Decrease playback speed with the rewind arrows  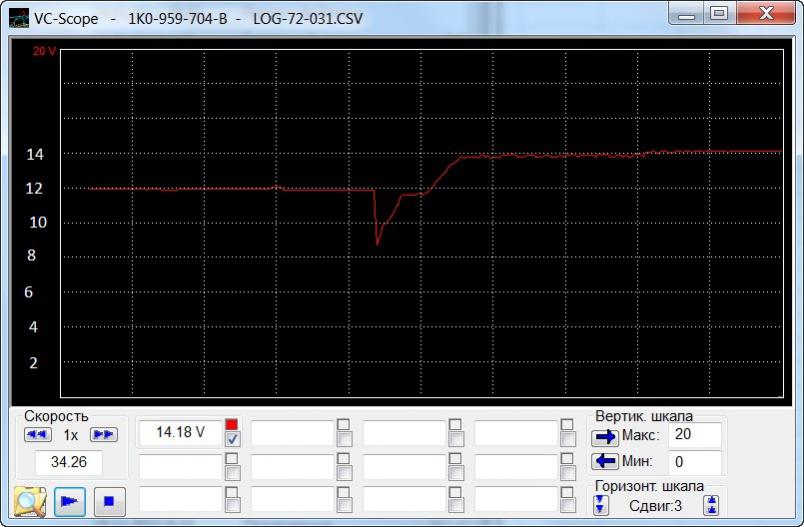point(37,435)
